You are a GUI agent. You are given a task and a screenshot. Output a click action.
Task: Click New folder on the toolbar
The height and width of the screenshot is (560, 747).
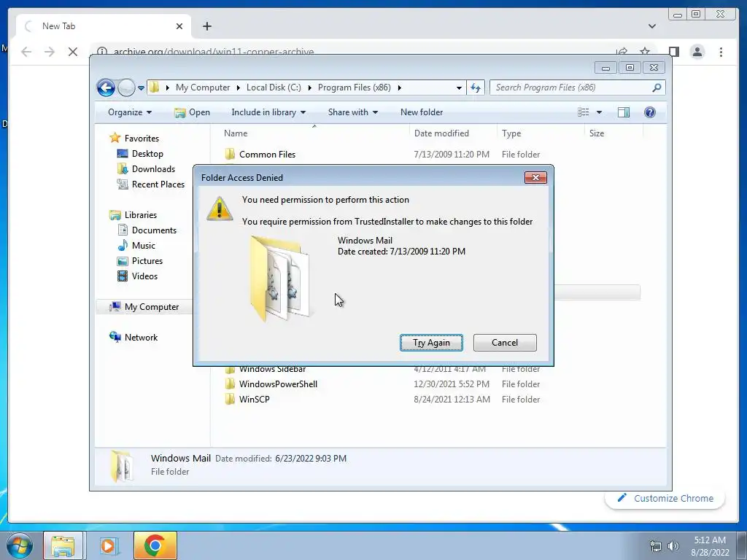tap(422, 112)
